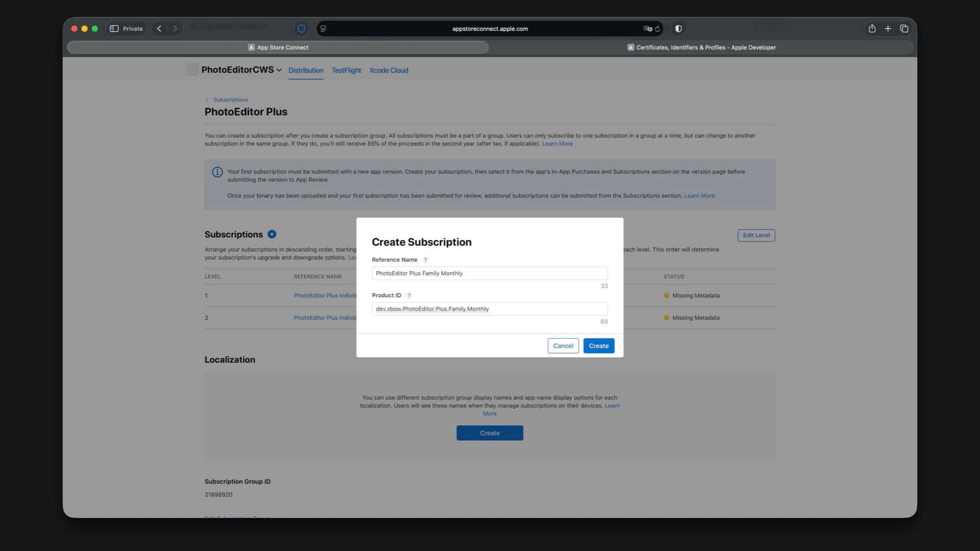Screen dimensions: 980x551
Task: Click the Product ID help question mark
Action: coord(409,295)
